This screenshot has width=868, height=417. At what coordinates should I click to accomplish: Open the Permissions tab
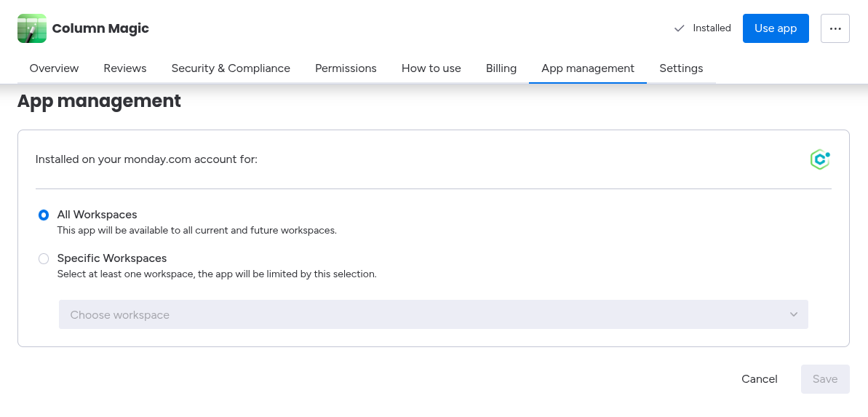[346, 68]
